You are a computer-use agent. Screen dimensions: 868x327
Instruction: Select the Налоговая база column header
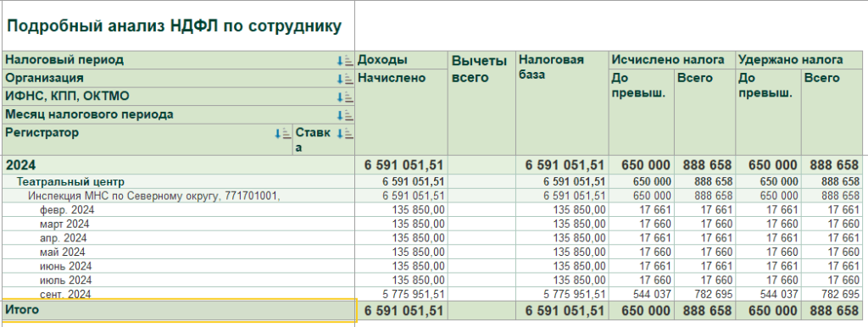[x=563, y=103]
